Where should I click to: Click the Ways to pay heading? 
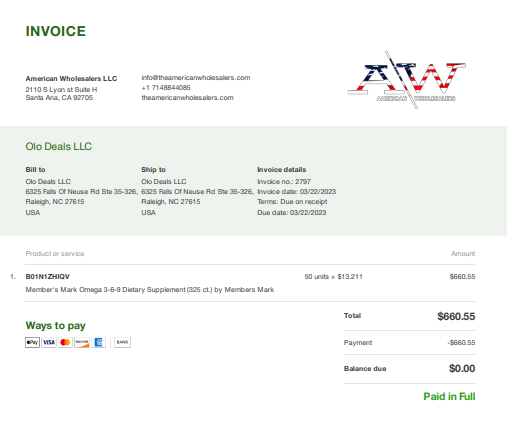55,326
